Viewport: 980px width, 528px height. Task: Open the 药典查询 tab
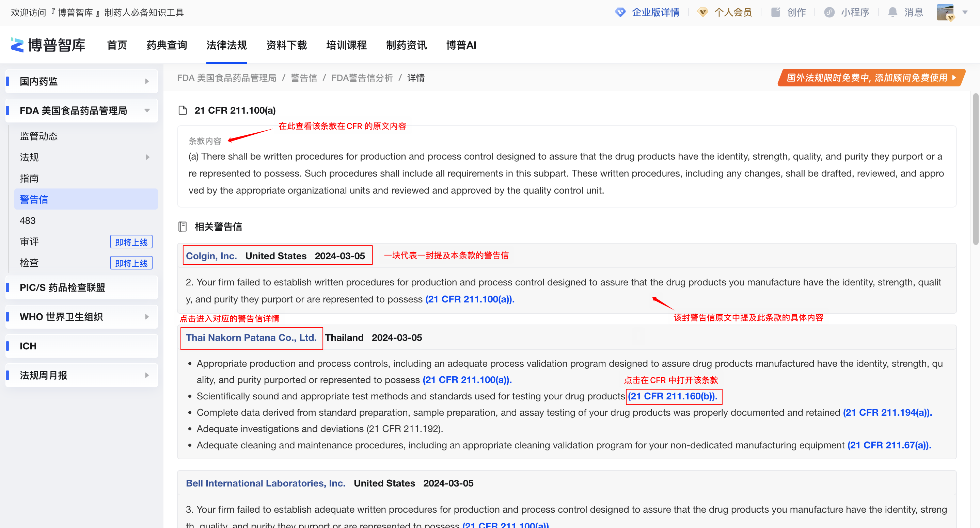pyautogui.click(x=167, y=45)
